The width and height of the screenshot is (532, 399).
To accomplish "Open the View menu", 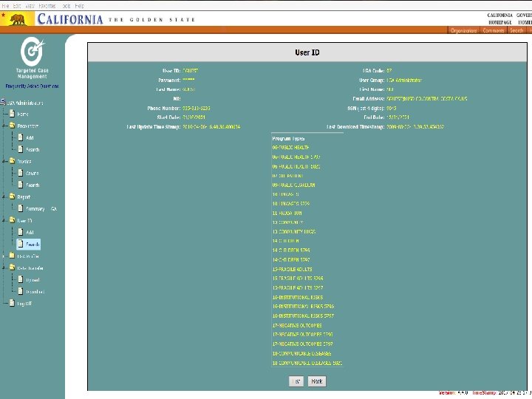I will pyautogui.click(x=30, y=6).
